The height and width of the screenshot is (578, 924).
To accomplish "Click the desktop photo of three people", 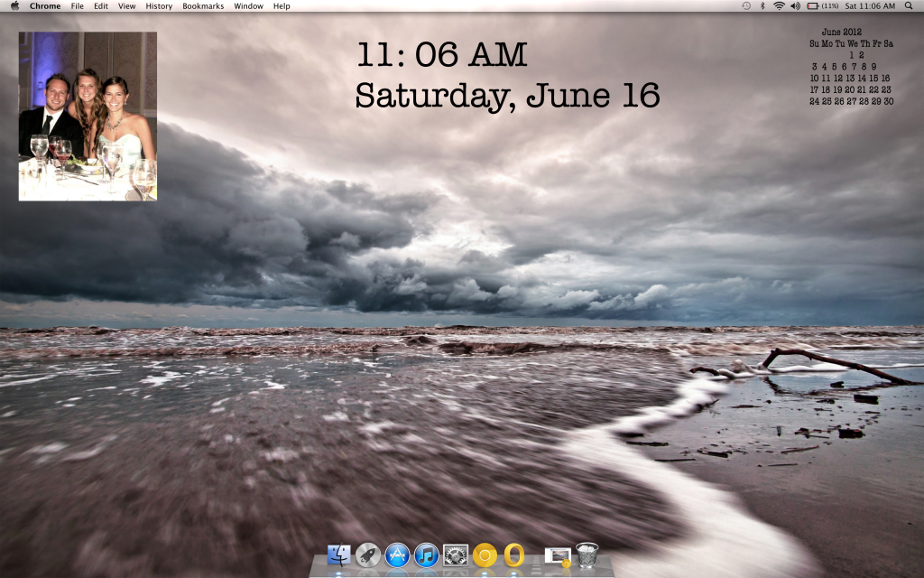I will click(x=88, y=117).
